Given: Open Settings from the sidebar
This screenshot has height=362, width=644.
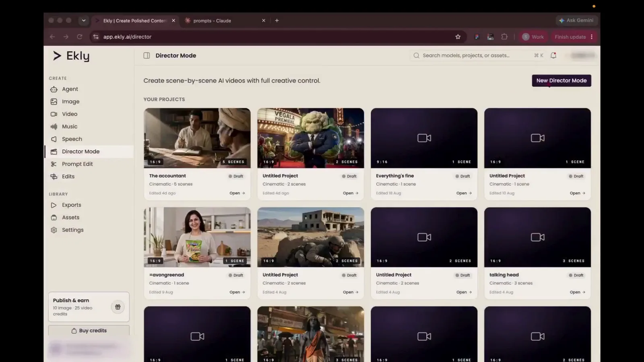Looking at the screenshot, I should coord(72,230).
